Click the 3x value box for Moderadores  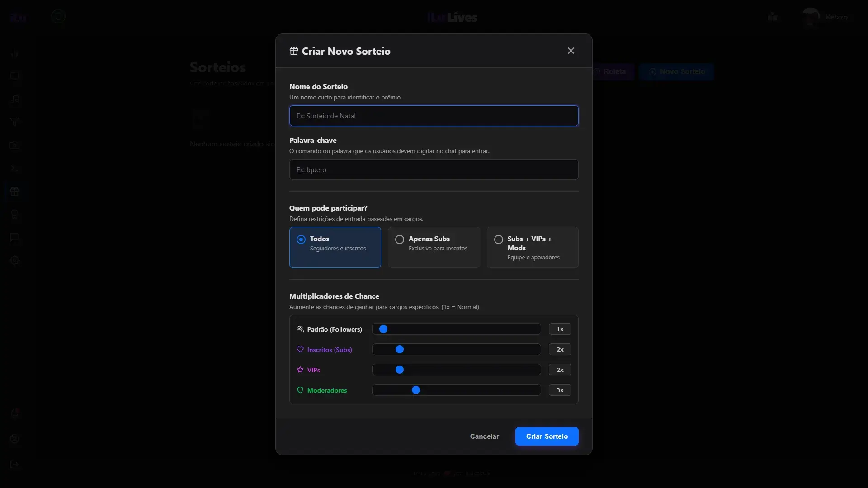560,390
